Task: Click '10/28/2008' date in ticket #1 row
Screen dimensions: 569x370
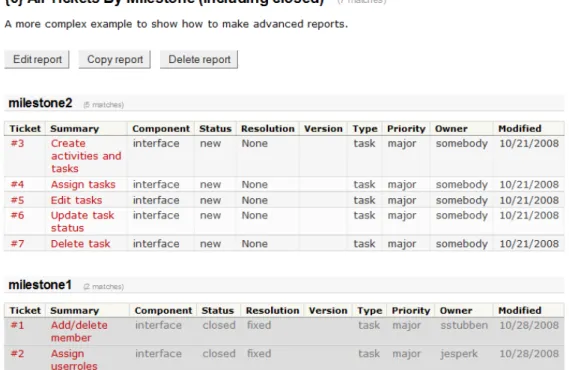Action: click(x=529, y=325)
